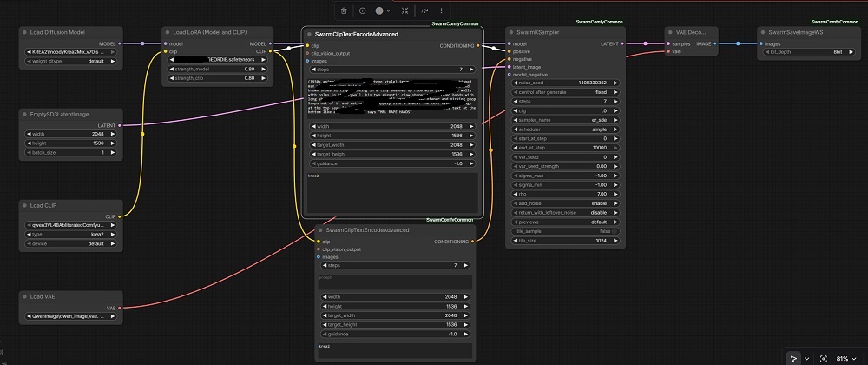Click images input port on SwarmSaveImageWS
The width and height of the screenshot is (868, 365).
coord(761,43)
